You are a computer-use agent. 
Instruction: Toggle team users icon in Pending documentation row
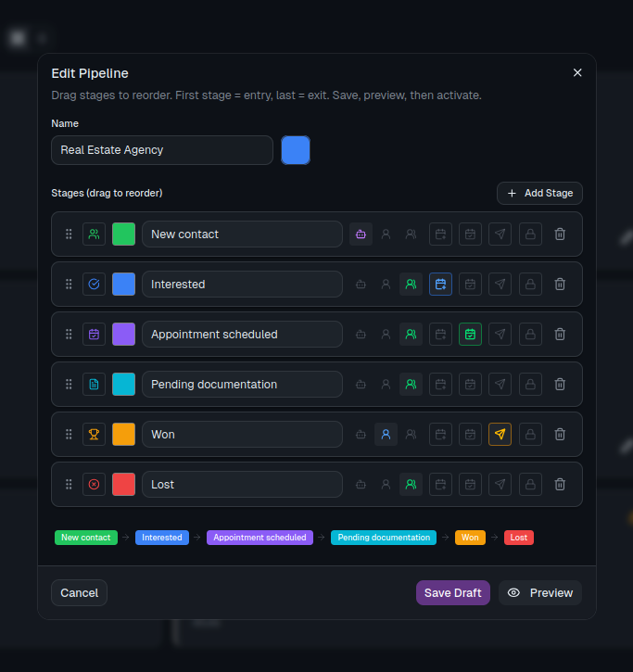click(x=411, y=385)
